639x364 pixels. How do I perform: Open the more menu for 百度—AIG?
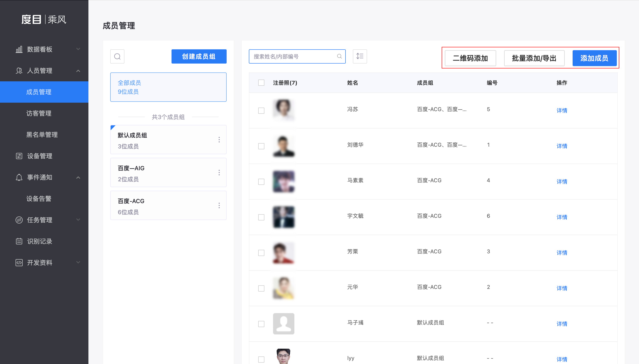219,172
